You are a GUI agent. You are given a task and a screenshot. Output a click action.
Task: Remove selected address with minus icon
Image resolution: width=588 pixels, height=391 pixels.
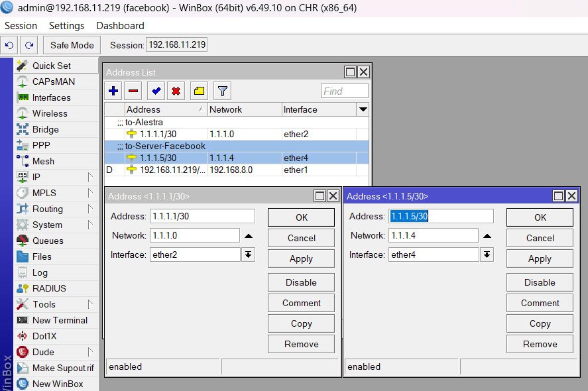[x=133, y=91]
